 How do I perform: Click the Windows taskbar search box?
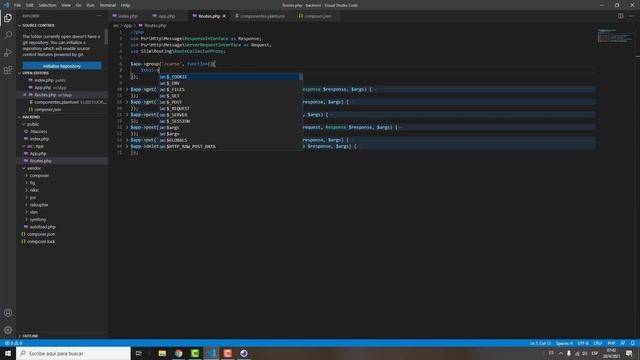[x=73, y=353]
